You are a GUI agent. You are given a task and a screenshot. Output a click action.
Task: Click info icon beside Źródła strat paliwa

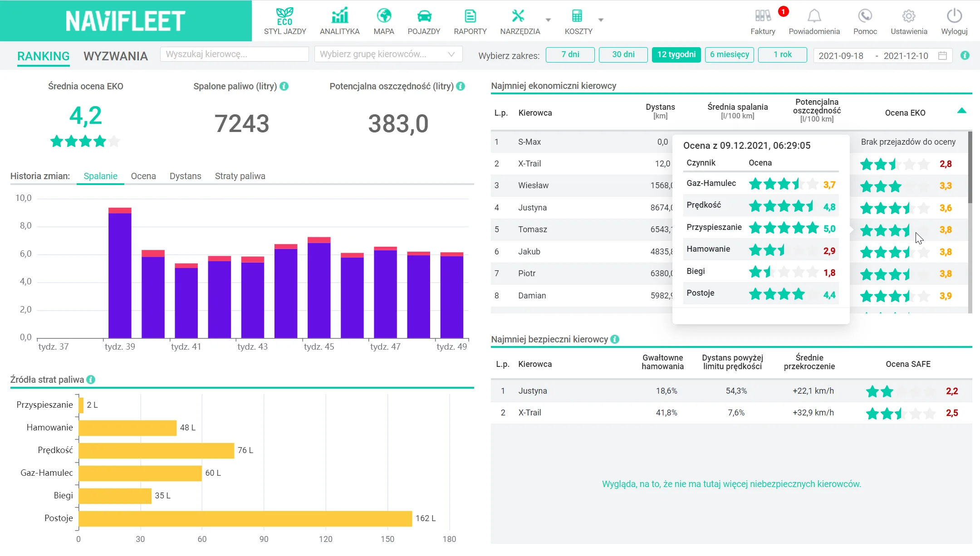(91, 380)
